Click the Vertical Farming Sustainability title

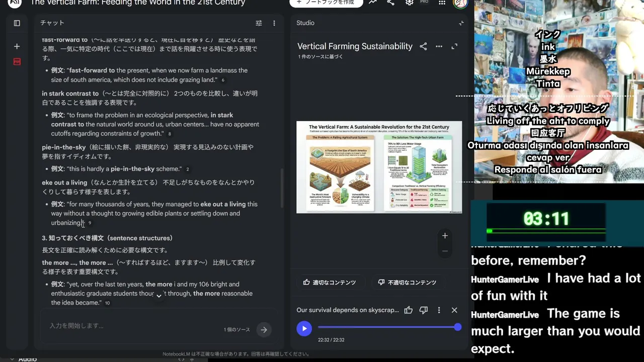click(x=355, y=46)
